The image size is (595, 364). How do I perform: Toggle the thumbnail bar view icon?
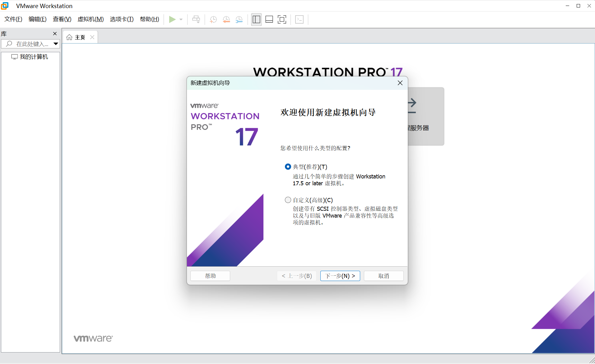(x=269, y=19)
